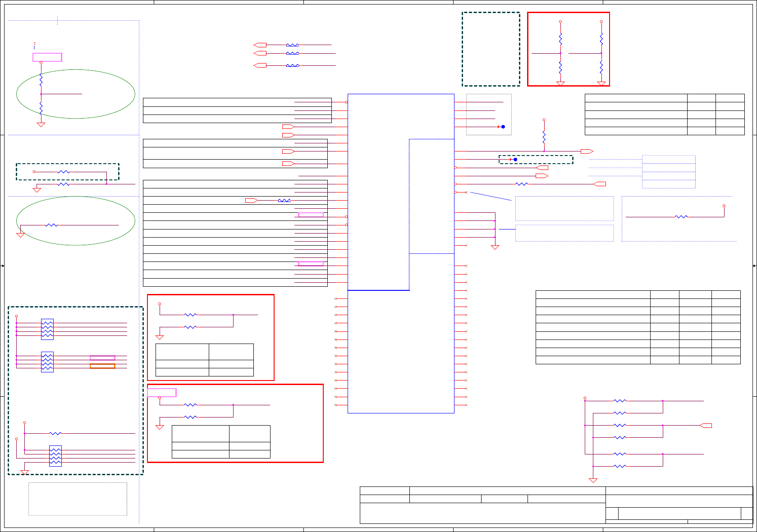The width and height of the screenshot is (757, 532).
Task: Select the light-blue stacked rows box right of the IC
Action: pos(669,172)
